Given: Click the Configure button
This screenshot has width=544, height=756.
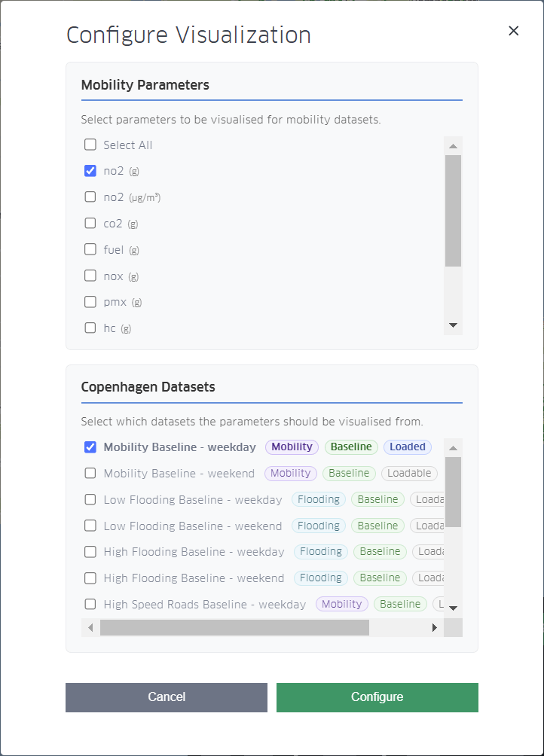Looking at the screenshot, I should [x=377, y=697].
